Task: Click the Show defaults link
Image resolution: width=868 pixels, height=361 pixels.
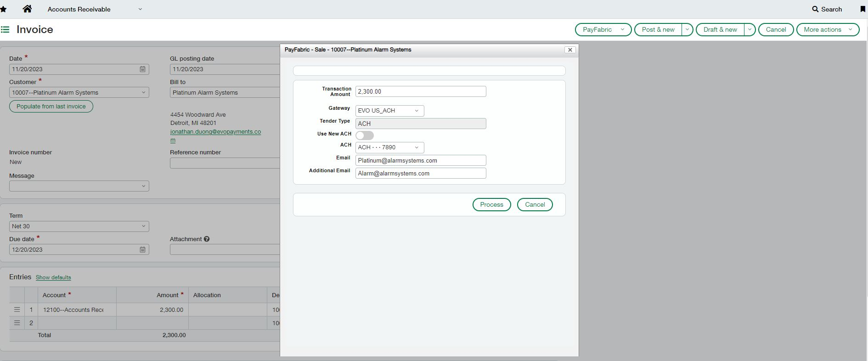Action: (x=53, y=277)
